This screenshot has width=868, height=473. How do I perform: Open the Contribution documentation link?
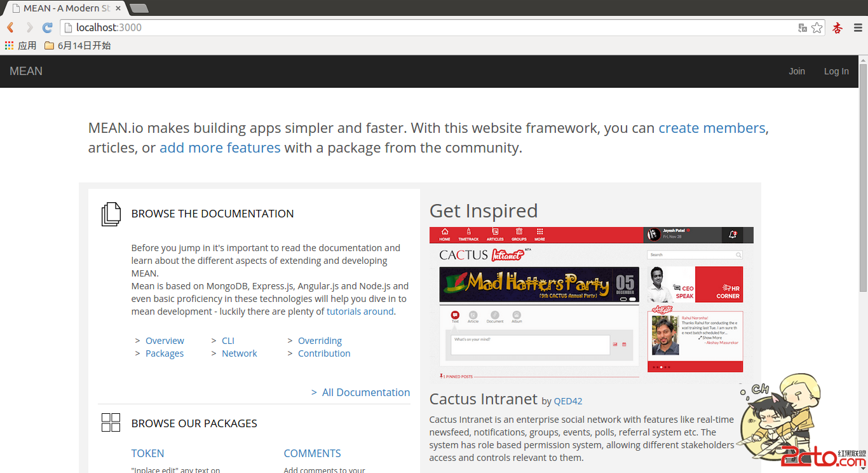click(324, 353)
